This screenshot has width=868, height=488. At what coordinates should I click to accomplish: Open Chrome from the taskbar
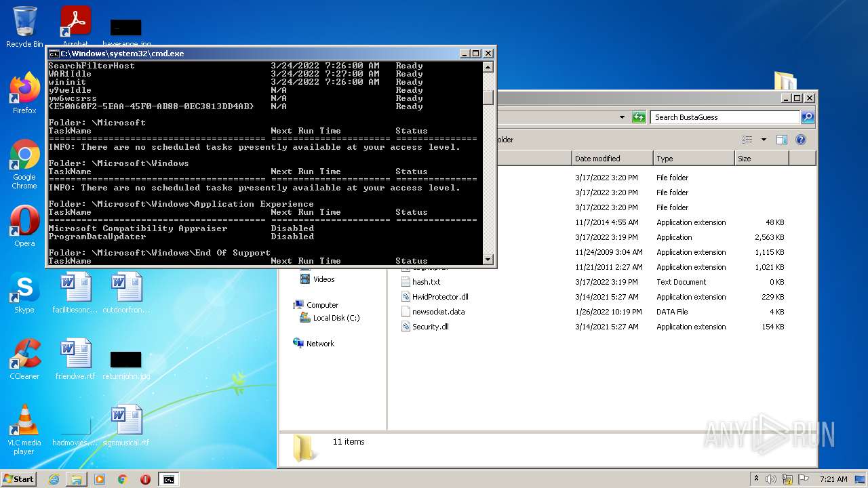(123, 479)
